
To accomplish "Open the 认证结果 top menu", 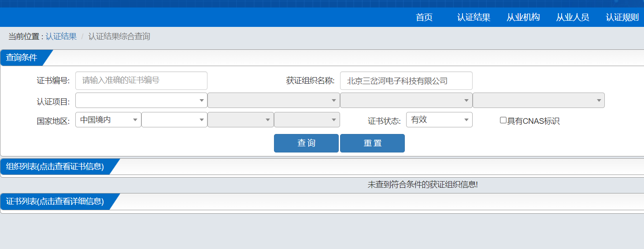I will point(474,18).
